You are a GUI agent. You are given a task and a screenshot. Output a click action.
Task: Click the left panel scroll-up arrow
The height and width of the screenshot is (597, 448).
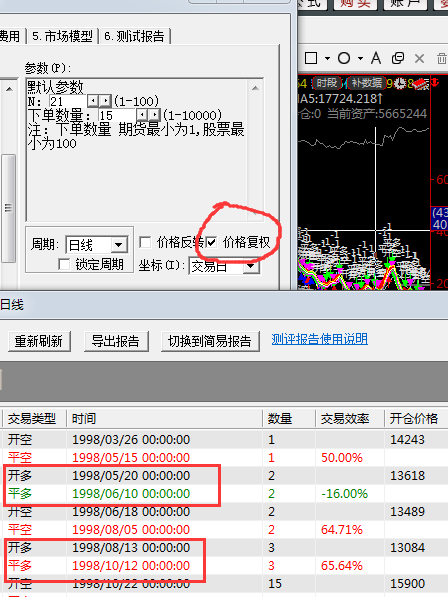pos(9,89)
